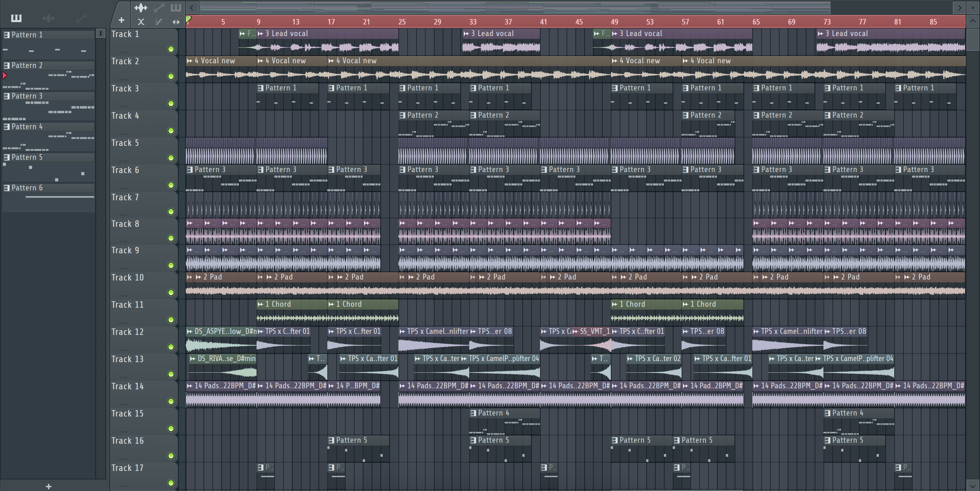Focus audio clips with the waveform icon
This screenshot has width=980, height=491.
(141, 7)
